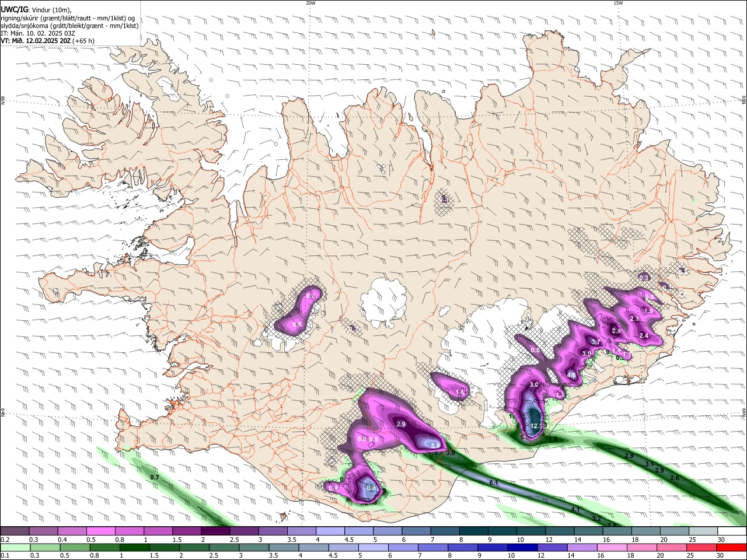
Task: Select the 6.8 value on the south coast
Action: [371, 488]
